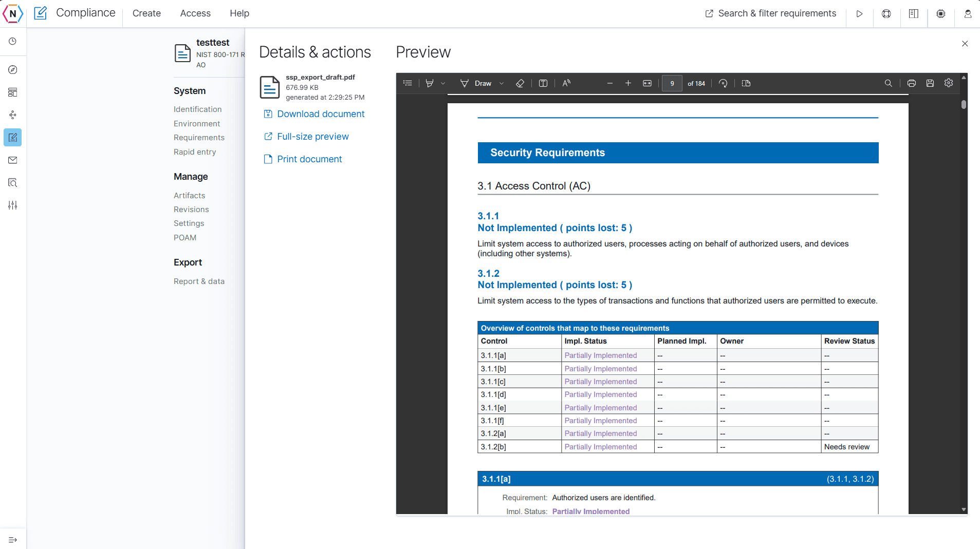Select the eraser tool in PDF toolbar
The width and height of the screenshot is (980, 549).
pos(520,83)
